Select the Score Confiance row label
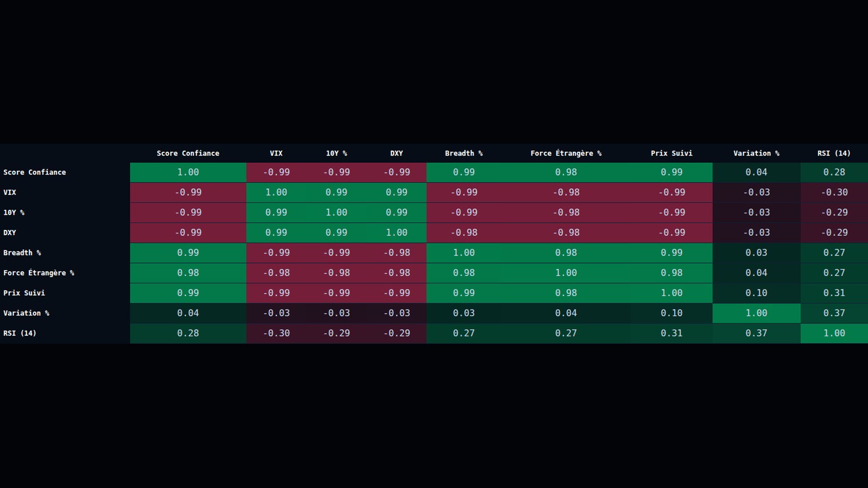This screenshot has width=868, height=488. [65, 172]
